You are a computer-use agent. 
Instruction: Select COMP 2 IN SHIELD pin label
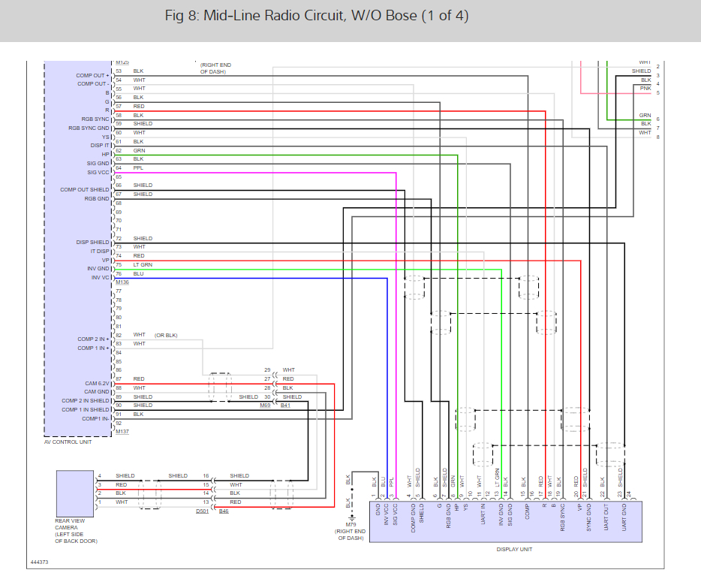pyautogui.click(x=85, y=401)
